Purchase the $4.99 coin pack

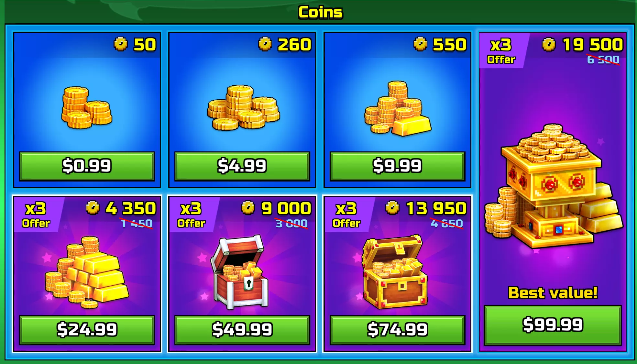tap(242, 166)
